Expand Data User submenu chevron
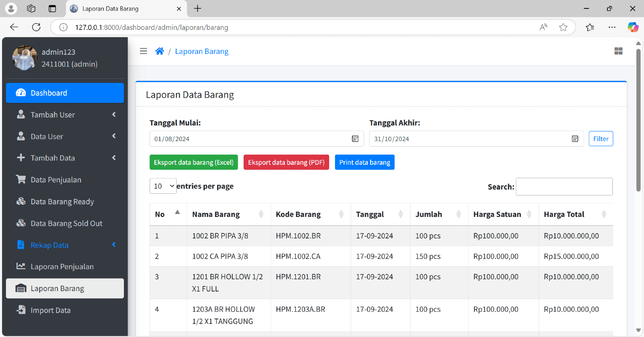 (x=114, y=136)
